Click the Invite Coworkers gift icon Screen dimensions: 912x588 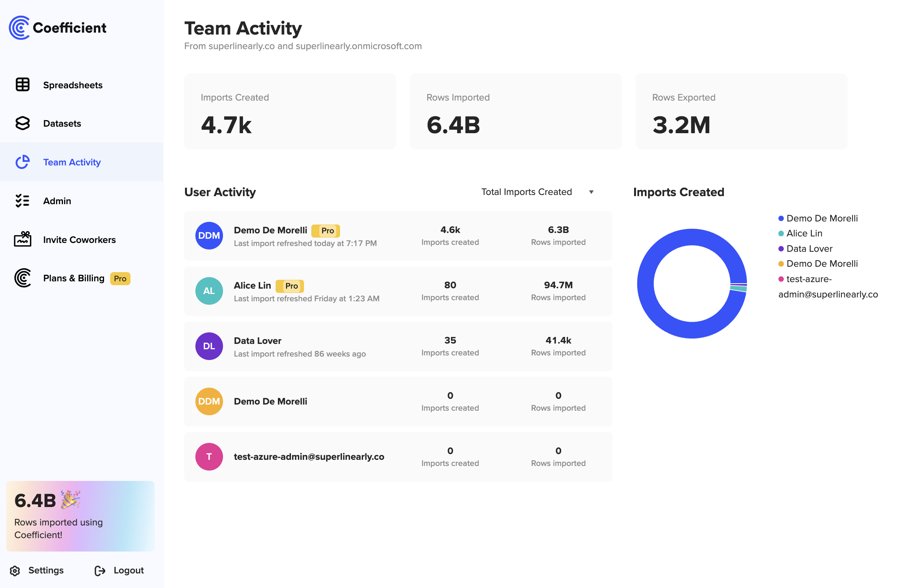click(x=22, y=239)
